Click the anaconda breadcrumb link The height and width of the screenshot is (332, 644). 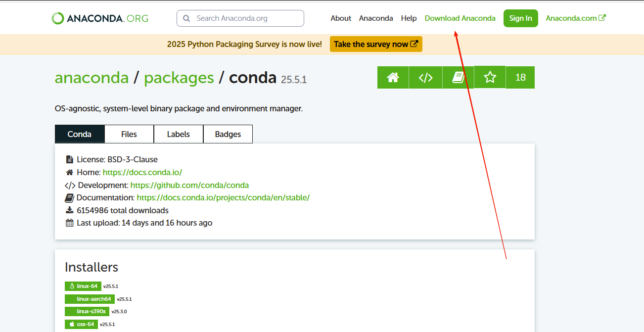[92, 78]
